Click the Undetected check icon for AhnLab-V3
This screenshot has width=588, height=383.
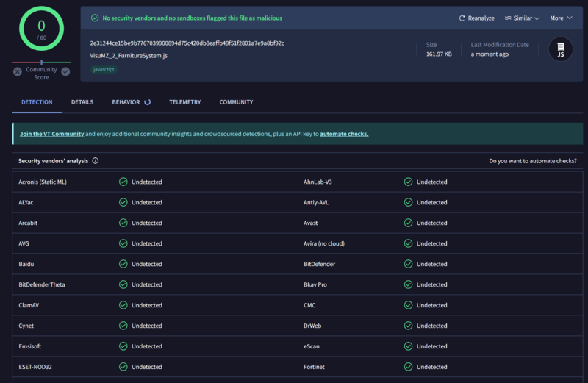click(408, 182)
